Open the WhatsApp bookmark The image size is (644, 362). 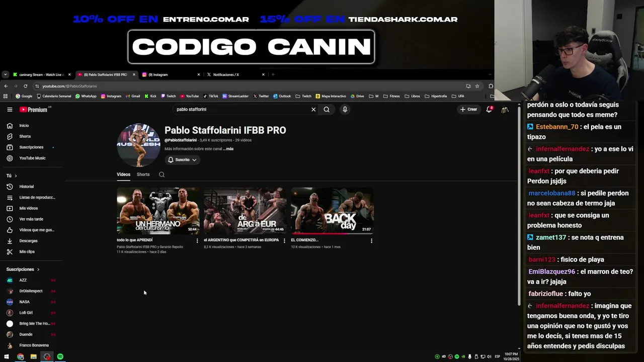tap(86, 96)
